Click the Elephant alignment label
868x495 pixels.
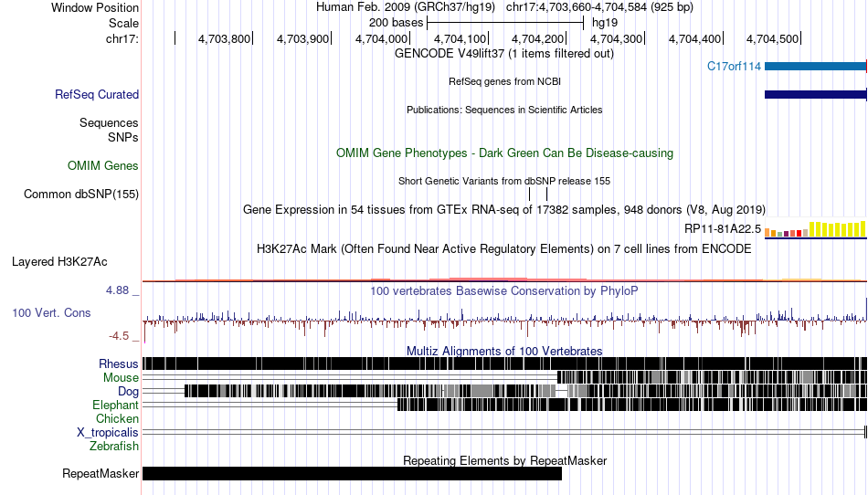coord(116,405)
